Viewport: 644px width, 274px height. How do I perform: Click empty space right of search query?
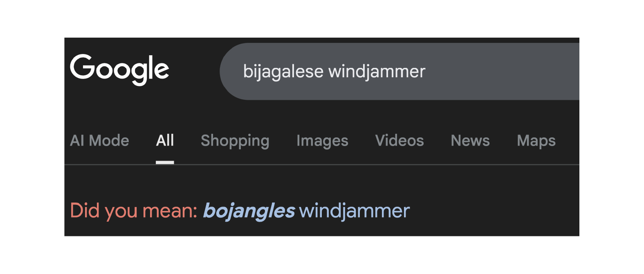[x=503, y=72]
